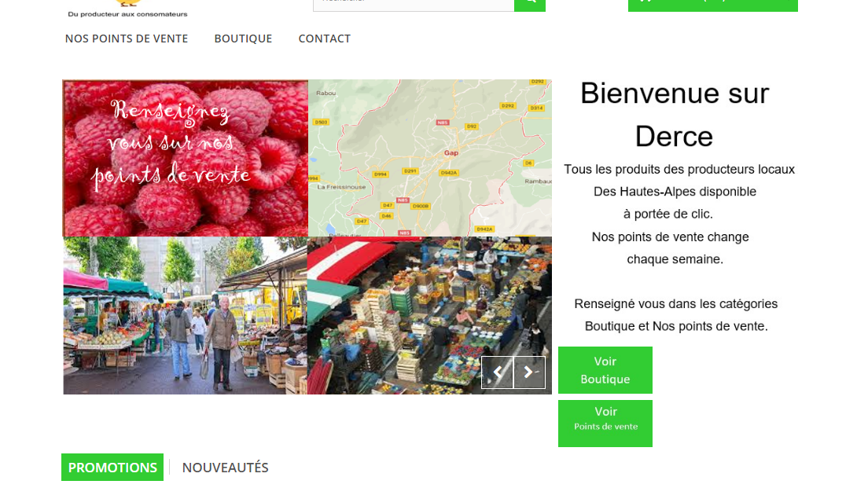Focus the search input field

tap(414, 5)
